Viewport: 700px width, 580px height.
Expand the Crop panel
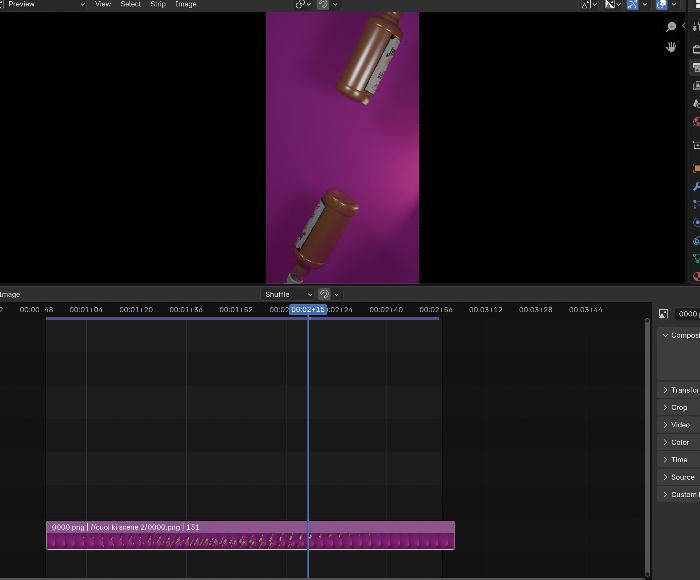679,407
